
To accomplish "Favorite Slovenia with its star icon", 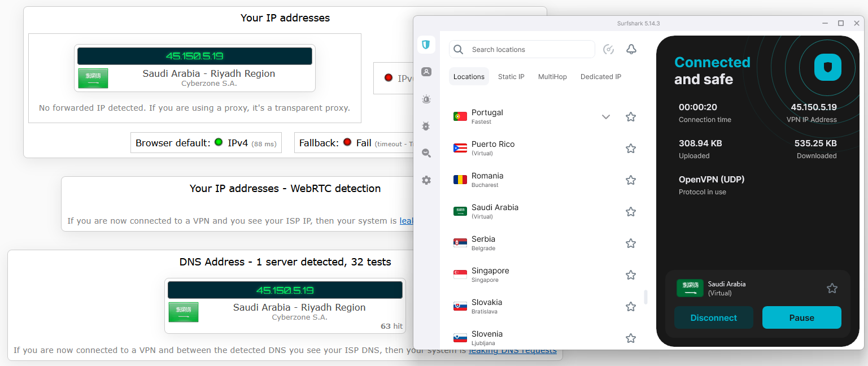I will [x=631, y=338].
